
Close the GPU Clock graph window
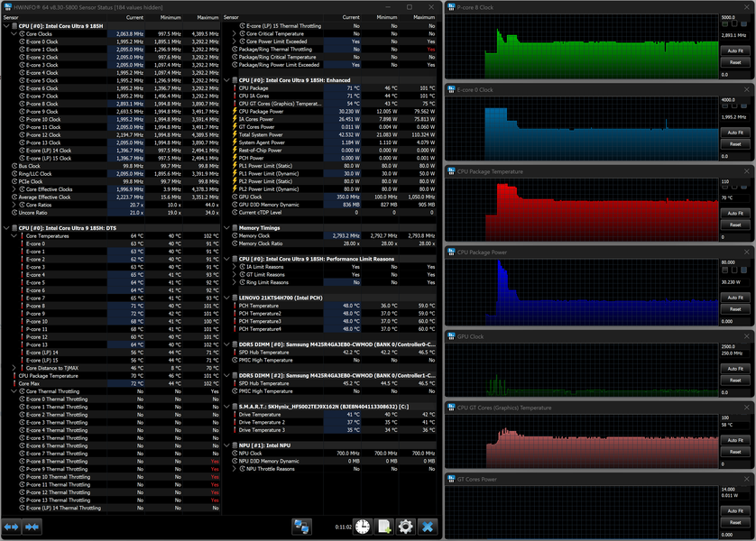[746, 336]
